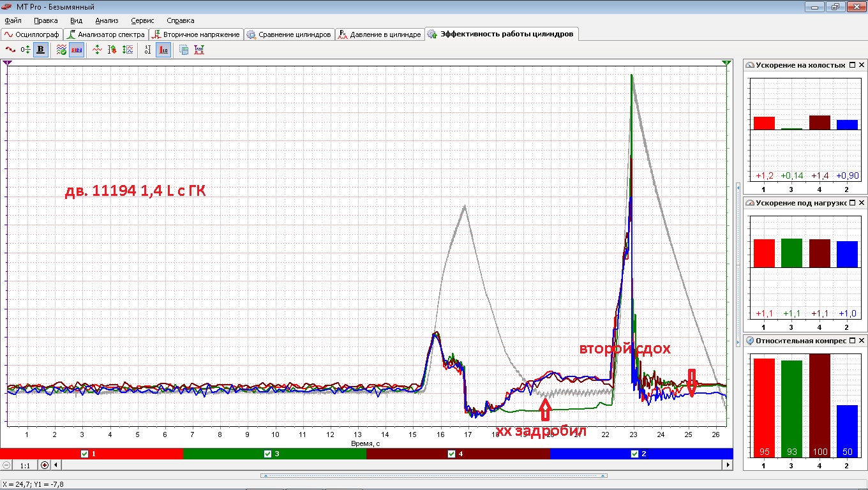Click the 1:1 zoom reset button
Viewport: 868px width, 490px height.
coord(26,465)
